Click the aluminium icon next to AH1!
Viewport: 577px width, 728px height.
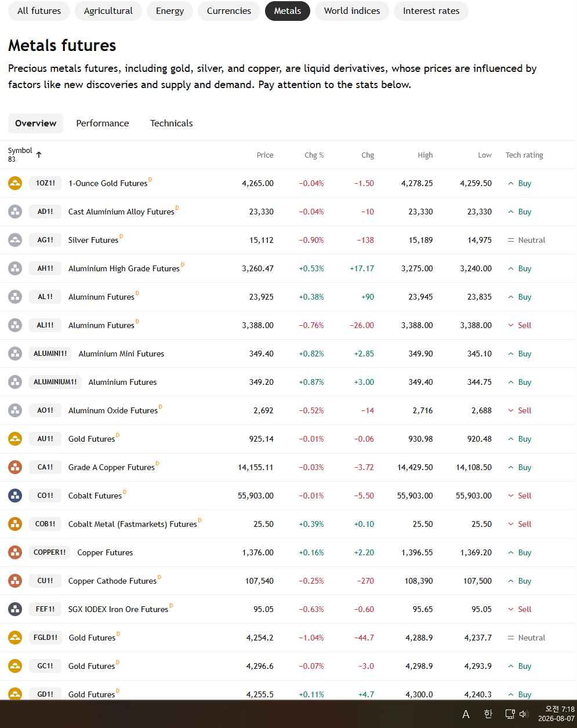(15, 268)
